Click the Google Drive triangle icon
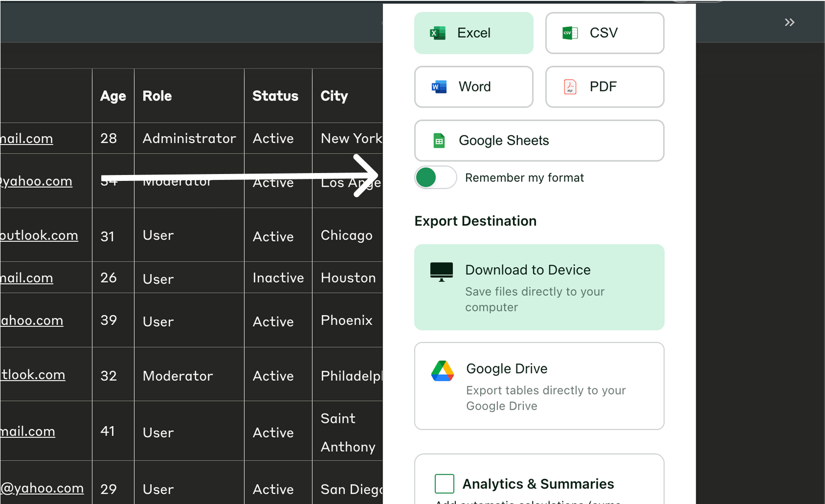Image resolution: width=825 pixels, height=504 pixels. pos(443,371)
